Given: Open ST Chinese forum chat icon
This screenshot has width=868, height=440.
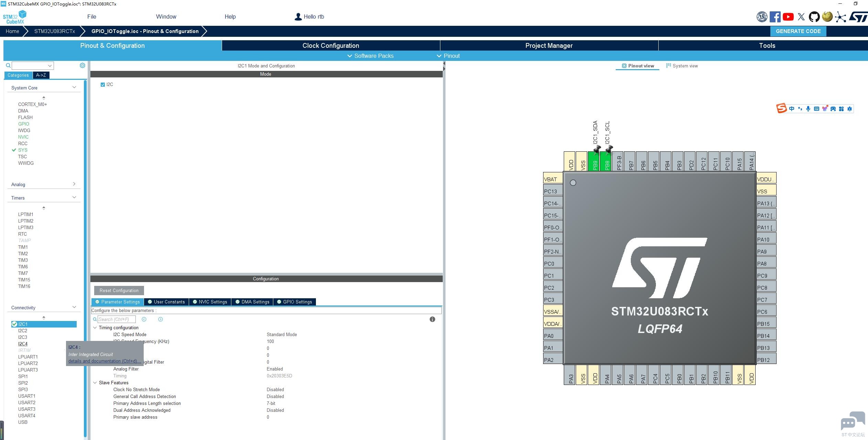Looking at the screenshot, I should [853, 421].
